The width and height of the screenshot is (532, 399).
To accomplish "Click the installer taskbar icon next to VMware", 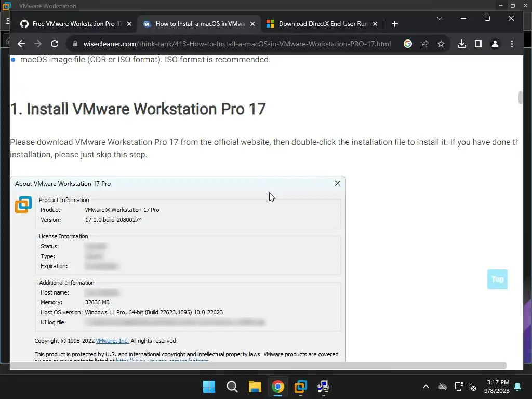I will click(x=323, y=387).
